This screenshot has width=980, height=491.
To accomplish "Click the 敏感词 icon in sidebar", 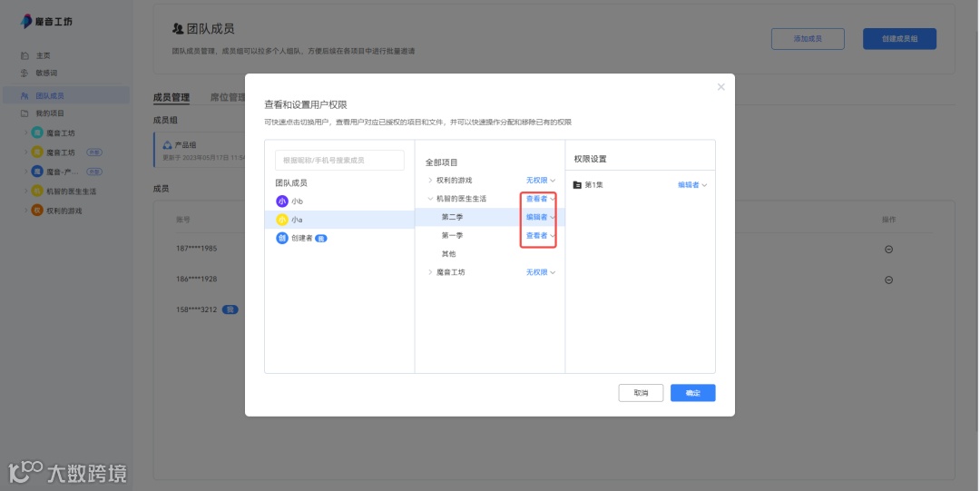I will (24, 74).
